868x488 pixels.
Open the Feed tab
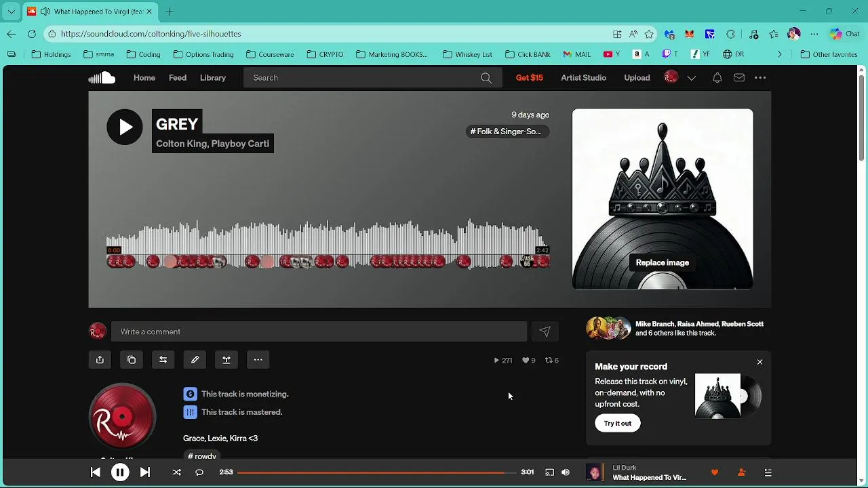coord(178,78)
